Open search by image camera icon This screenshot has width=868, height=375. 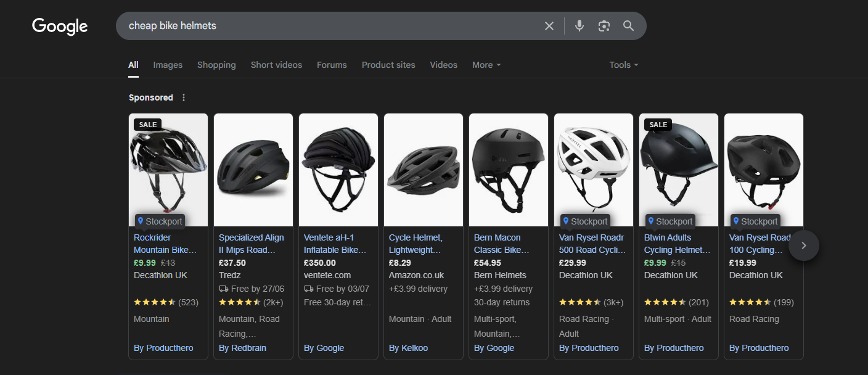[604, 26]
